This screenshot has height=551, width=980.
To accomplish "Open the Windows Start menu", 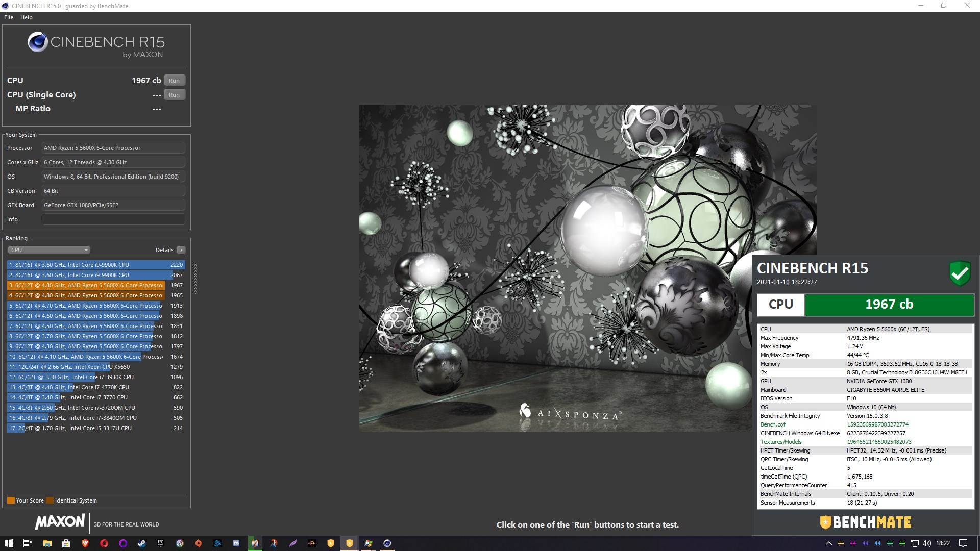I will point(9,543).
